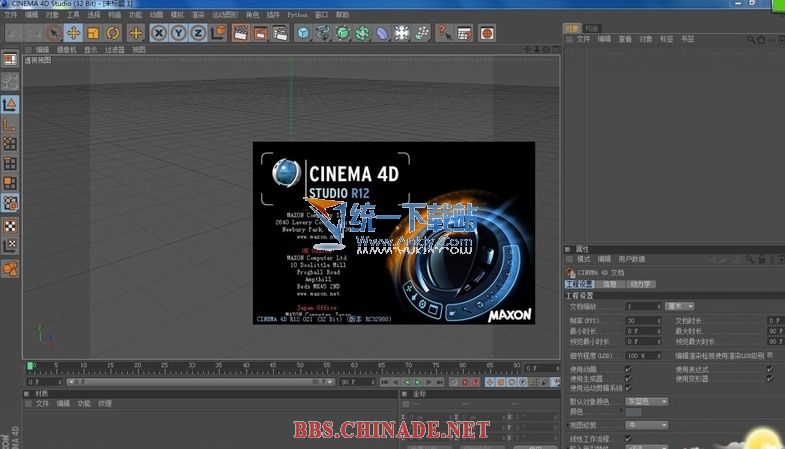Viewport: 785px width, 449px height.
Task: Open the 纹理 menu in the material manager
Action: pyautogui.click(x=105, y=403)
